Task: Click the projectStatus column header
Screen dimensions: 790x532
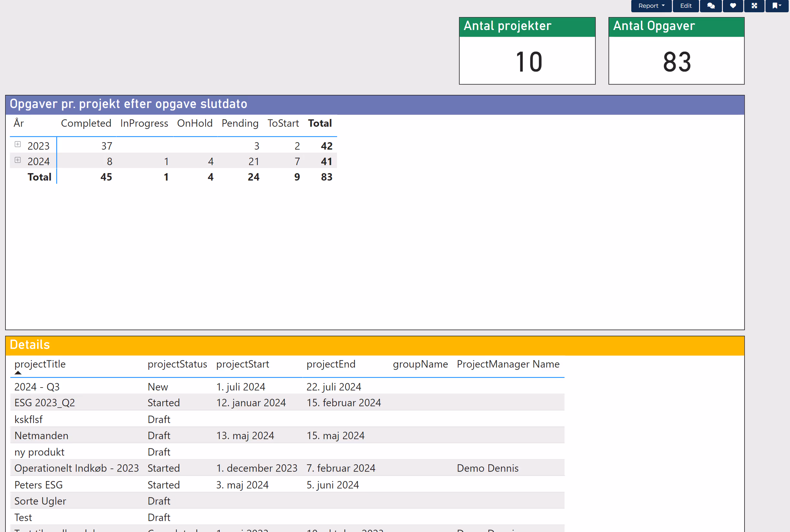Action: (177, 364)
